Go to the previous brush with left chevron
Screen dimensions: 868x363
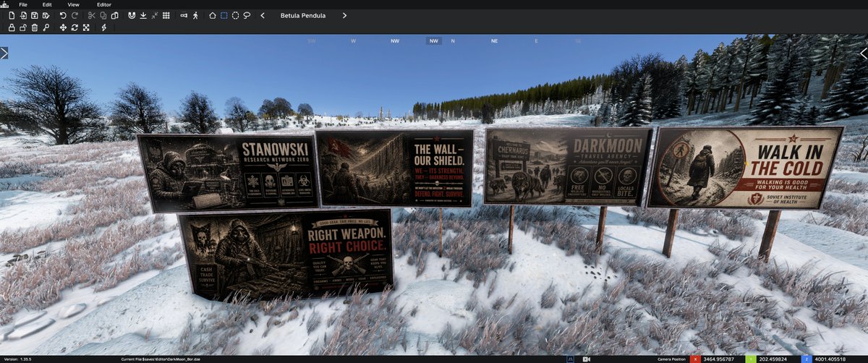(x=263, y=15)
